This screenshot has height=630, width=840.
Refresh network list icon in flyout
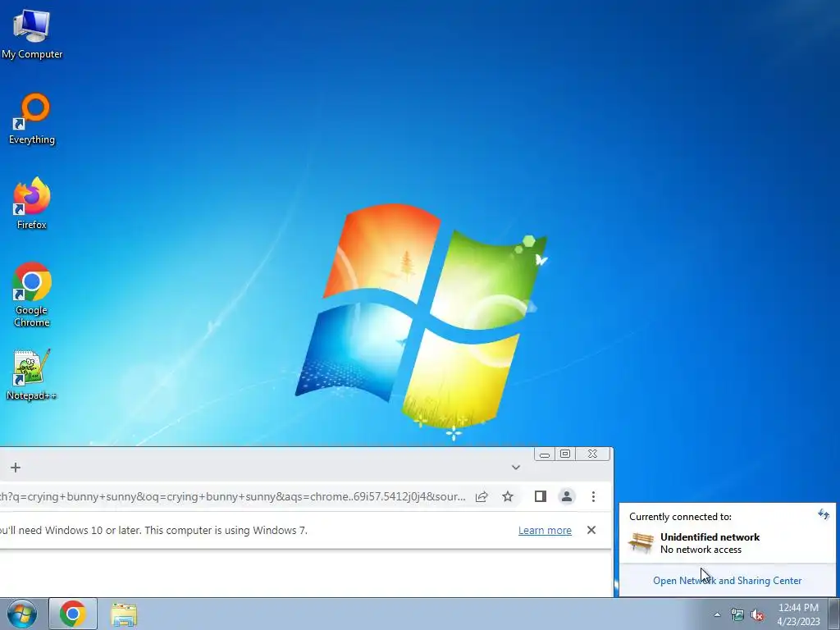pos(823,515)
